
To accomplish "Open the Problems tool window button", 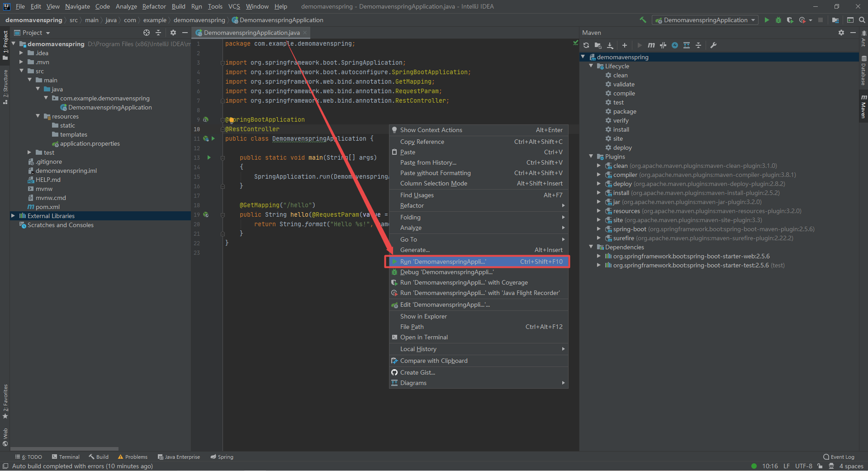I will tap(133, 457).
